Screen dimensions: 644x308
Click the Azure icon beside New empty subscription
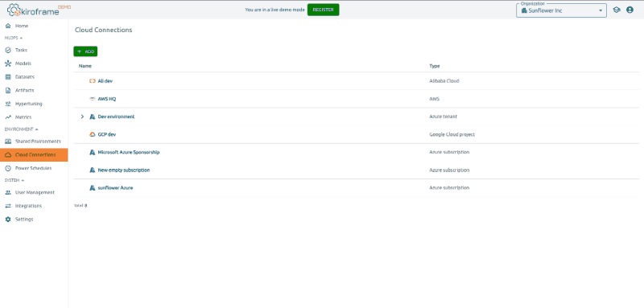pos(92,170)
